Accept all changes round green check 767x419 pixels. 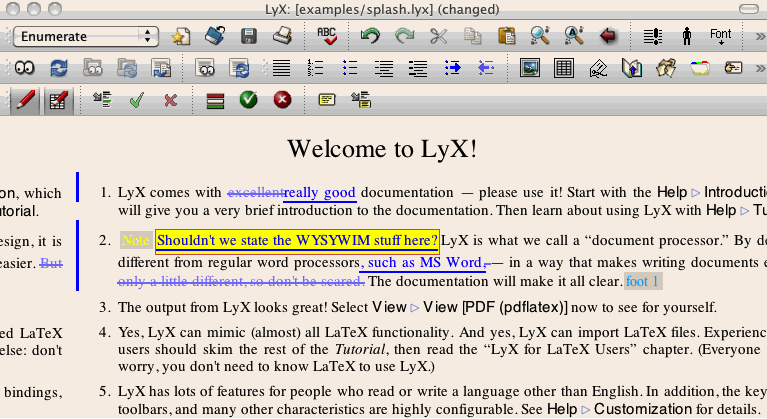248,100
